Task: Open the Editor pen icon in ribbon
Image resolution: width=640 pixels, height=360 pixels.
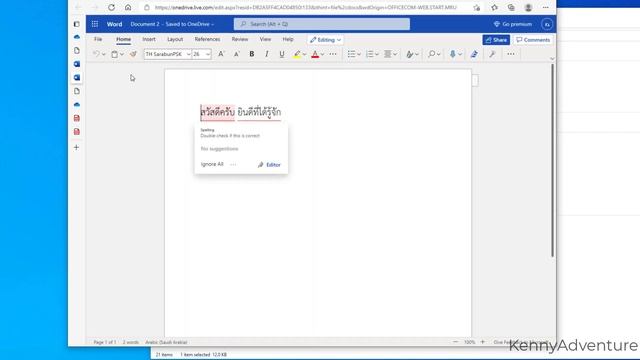Action: [x=474, y=54]
